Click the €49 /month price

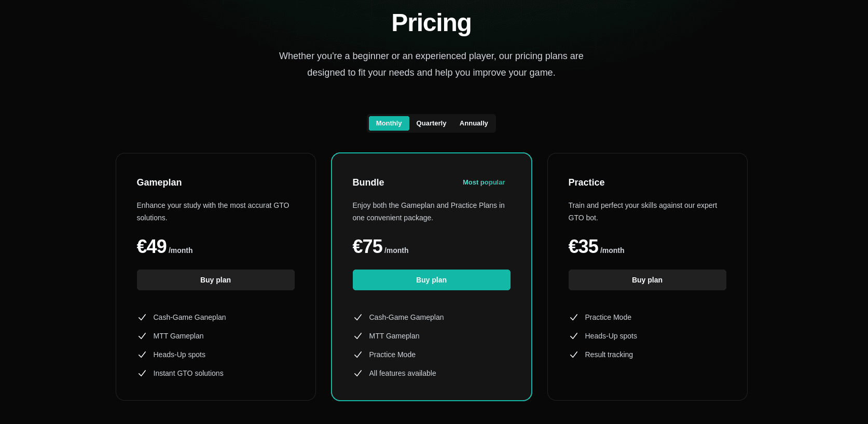164,247
